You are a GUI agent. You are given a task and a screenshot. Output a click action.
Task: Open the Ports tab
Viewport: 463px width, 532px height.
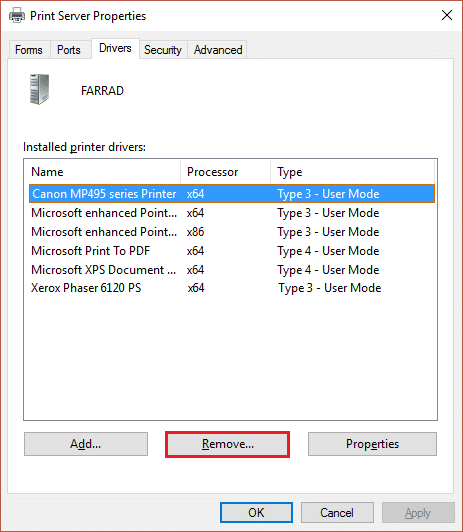[69, 50]
